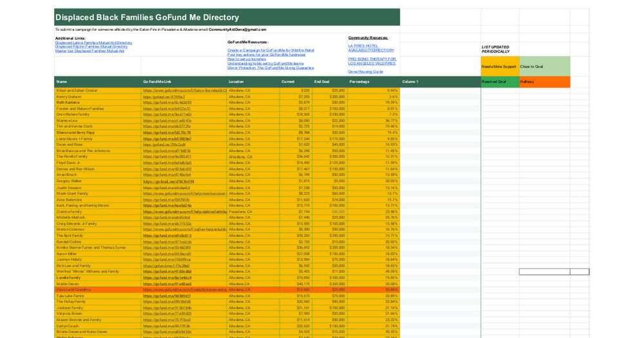Screen dimensions: 644x338
Task: Select The Byrd Family name cell
Action: [98, 236]
